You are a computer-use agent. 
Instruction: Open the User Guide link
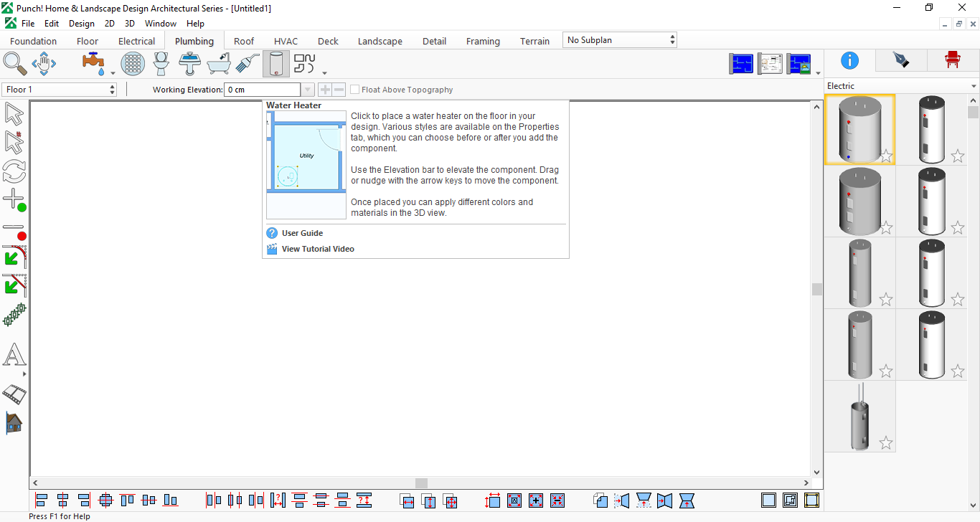pyautogui.click(x=302, y=233)
